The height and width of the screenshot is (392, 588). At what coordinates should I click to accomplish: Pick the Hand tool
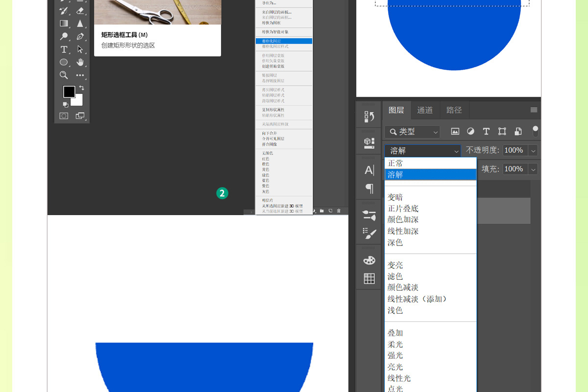click(x=80, y=62)
